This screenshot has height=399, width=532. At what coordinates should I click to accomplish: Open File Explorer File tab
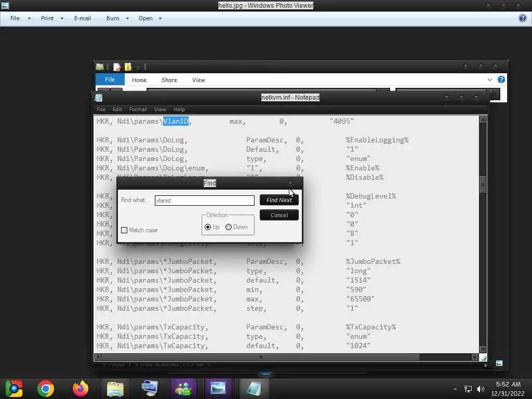coord(110,79)
